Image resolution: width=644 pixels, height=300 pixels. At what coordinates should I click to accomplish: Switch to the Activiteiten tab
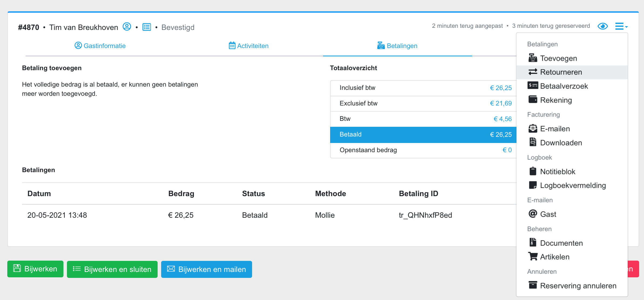click(x=249, y=46)
